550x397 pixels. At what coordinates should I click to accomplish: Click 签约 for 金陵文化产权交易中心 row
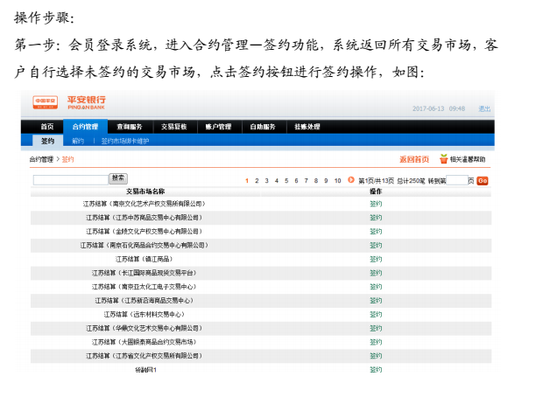pyautogui.click(x=376, y=231)
